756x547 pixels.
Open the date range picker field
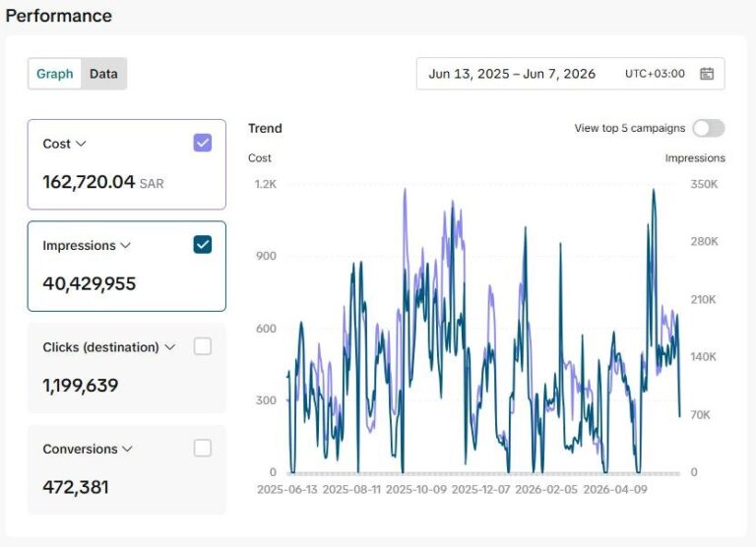coord(570,74)
